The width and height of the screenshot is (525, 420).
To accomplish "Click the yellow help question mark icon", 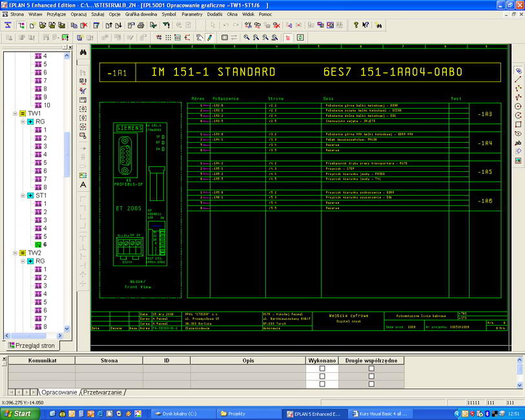I will point(356,25).
